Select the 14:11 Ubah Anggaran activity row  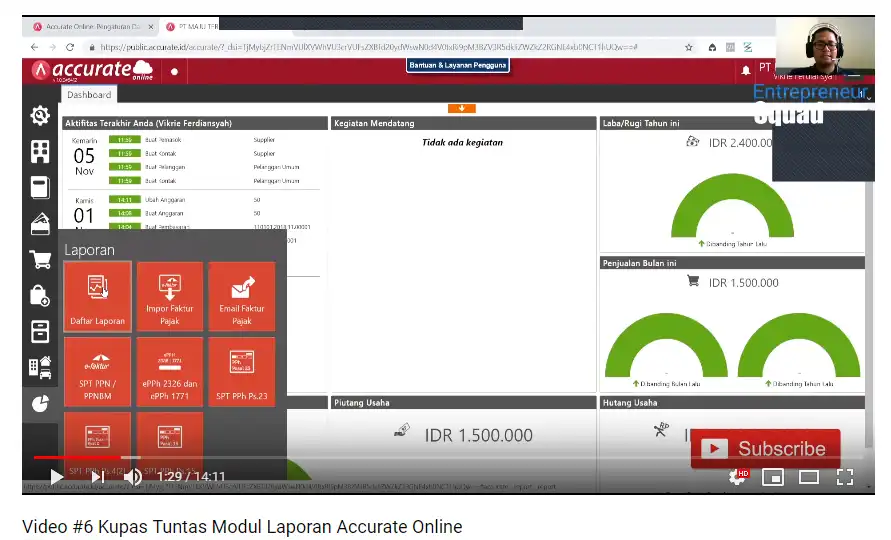click(x=193, y=200)
